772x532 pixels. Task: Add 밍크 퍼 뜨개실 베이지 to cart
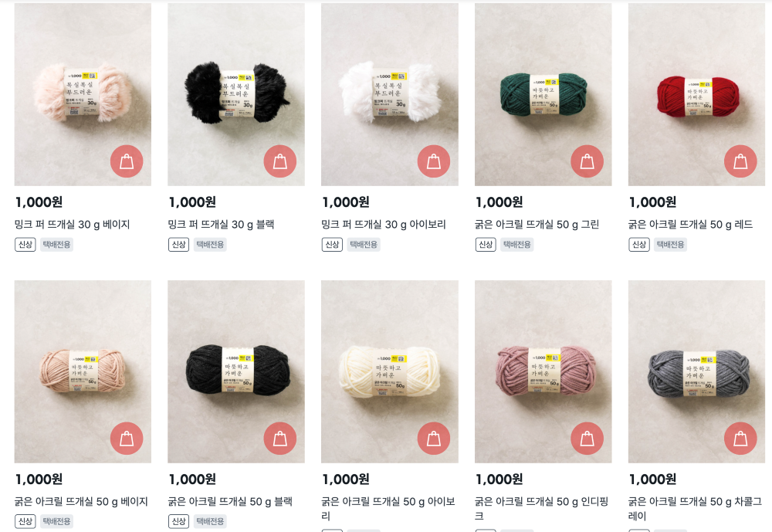pyautogui.click(x=127, y=161)
